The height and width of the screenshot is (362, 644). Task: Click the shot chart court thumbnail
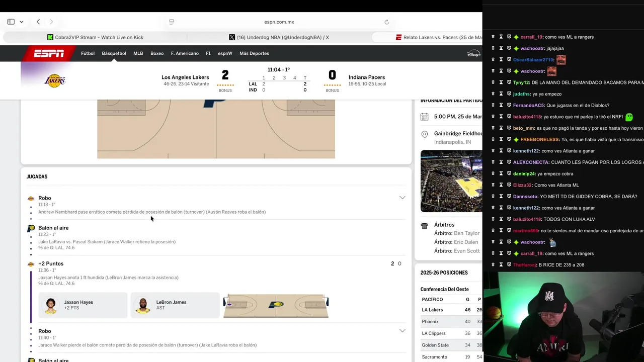click(276, 306)
